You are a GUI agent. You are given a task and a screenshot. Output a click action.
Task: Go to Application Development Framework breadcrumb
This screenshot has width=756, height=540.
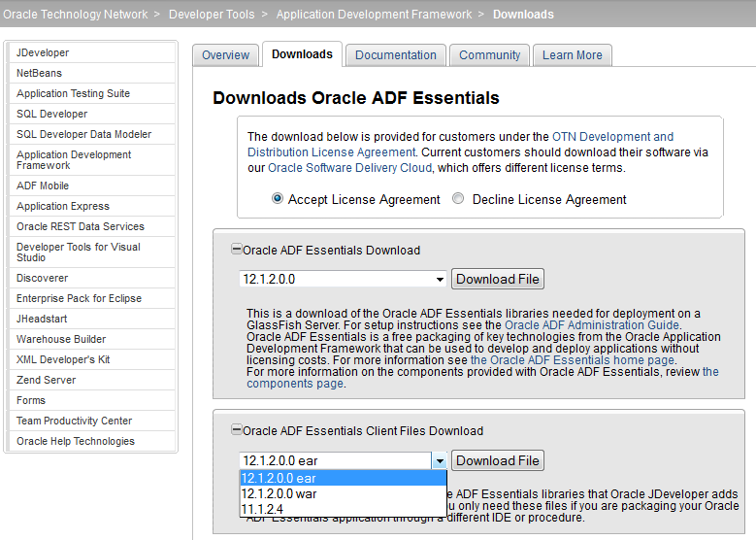point(375,14)
